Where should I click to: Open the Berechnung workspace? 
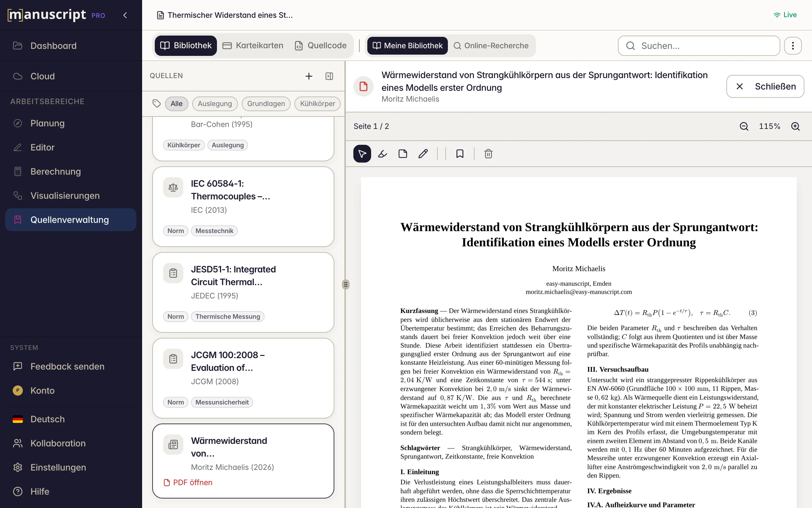point(71,171)
